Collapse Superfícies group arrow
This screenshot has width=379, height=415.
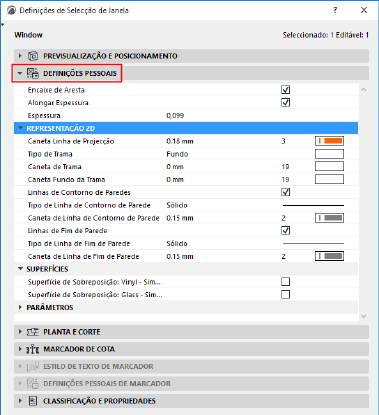click(x=21, y=269)
